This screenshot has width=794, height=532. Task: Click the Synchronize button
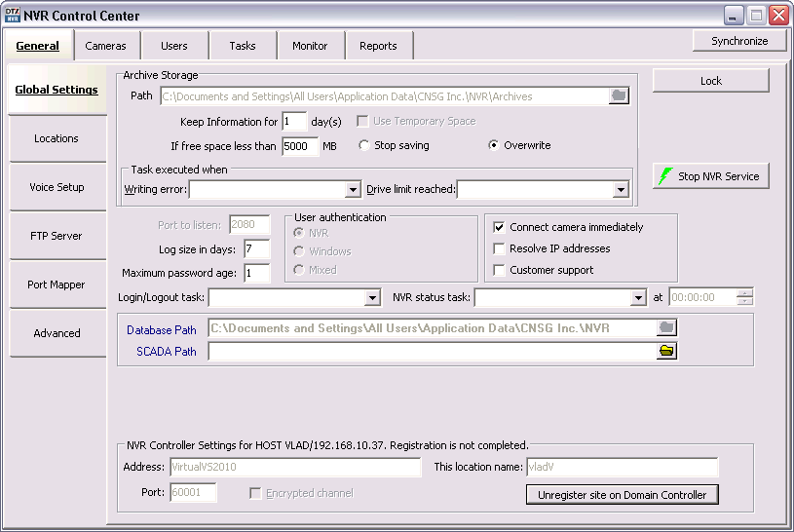tap(739, 41)
